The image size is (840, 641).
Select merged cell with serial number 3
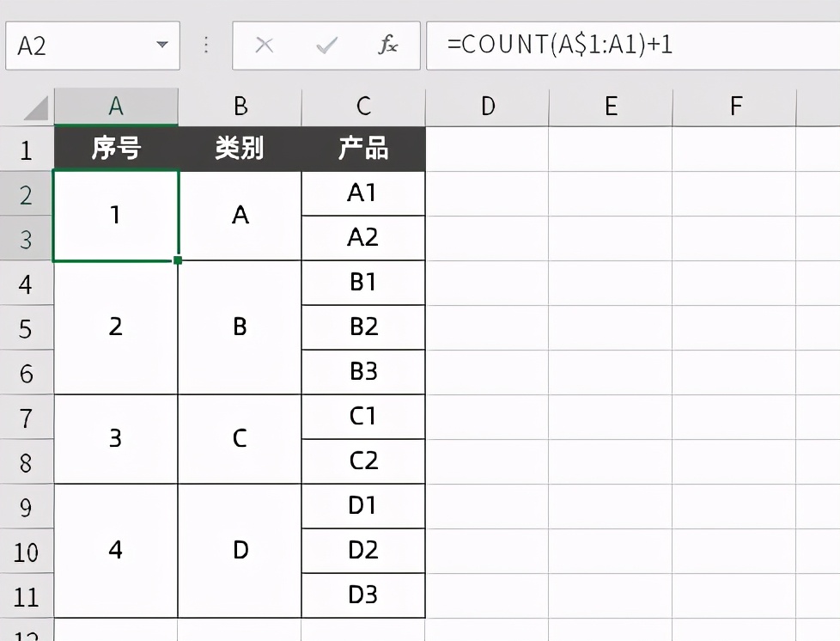pyautogui.click(x=116, y=439)
